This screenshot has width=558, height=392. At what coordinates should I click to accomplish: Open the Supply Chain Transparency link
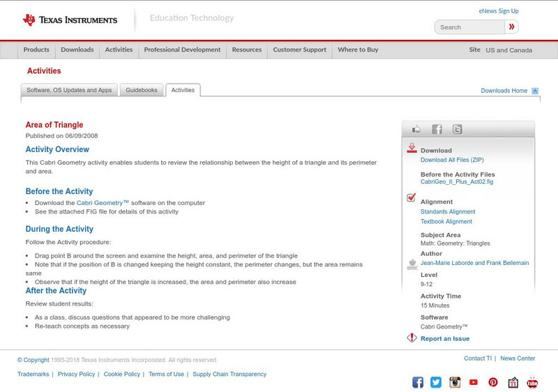229,375
